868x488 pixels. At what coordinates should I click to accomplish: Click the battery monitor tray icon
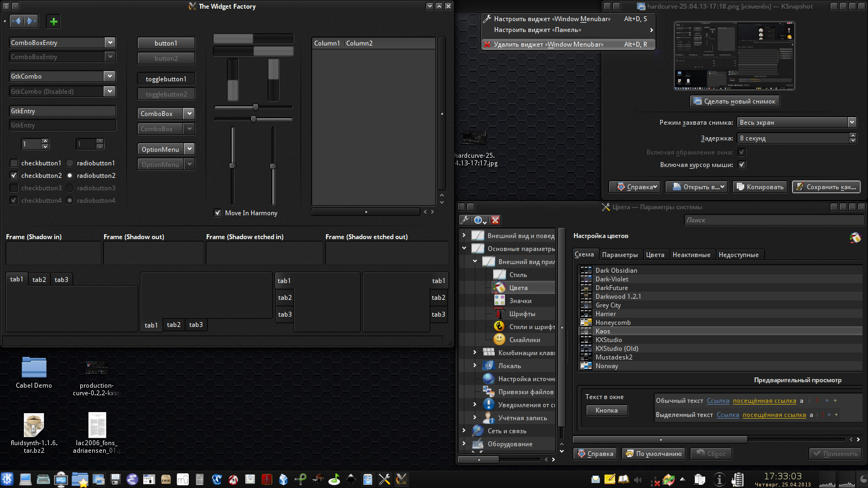click(x=738, y=479)
